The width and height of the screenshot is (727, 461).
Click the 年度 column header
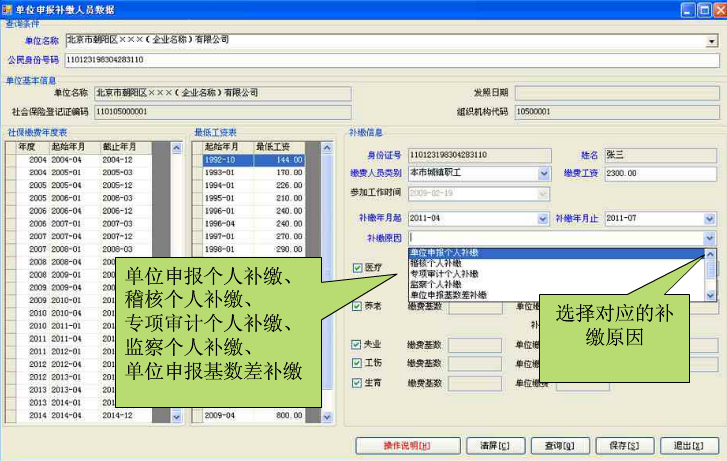[x=32, y=147]
